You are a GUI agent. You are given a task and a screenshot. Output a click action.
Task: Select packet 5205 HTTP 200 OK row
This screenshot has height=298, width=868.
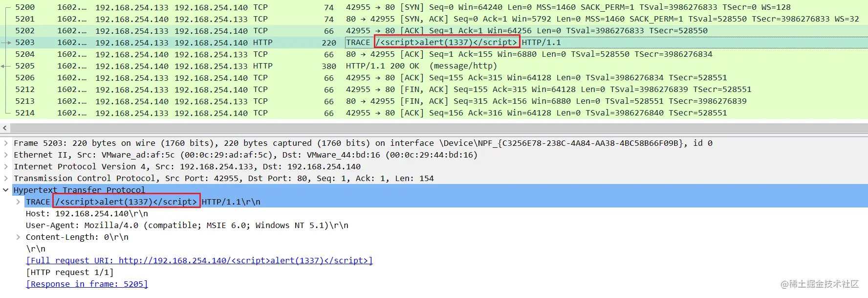point(434,66)
